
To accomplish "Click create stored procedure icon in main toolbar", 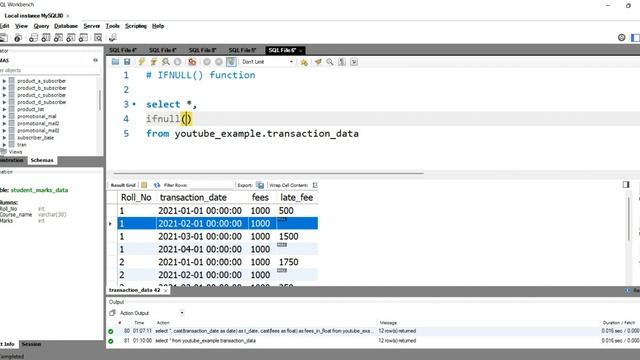I will (x=71, y=38).
